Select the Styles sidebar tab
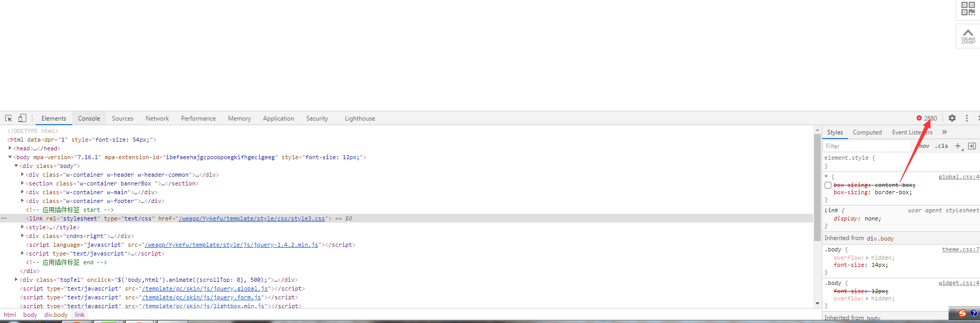This screenshot has height=323, width=980. (x=835, y=132)
